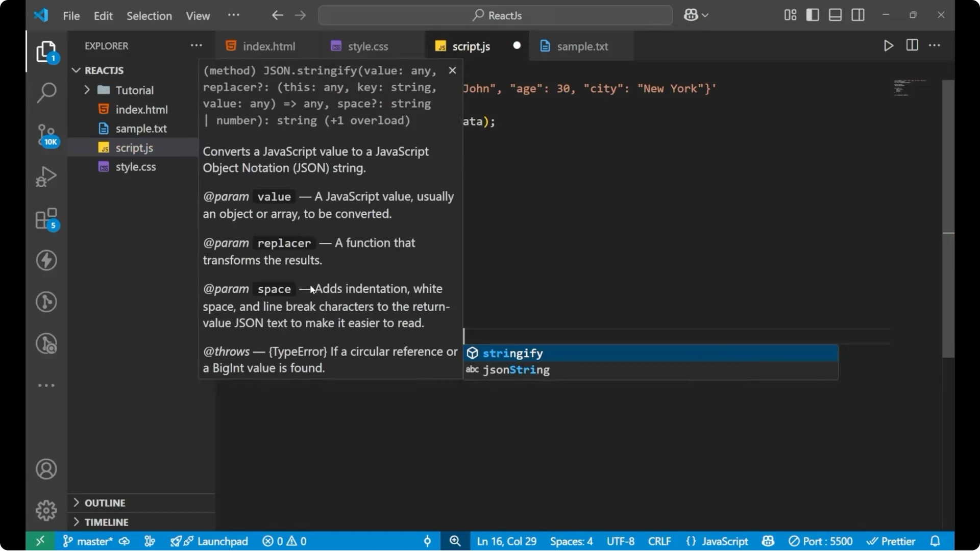Click the errors and warnings indicator
The height and width of the screenshot is (551, 980).
284,541
